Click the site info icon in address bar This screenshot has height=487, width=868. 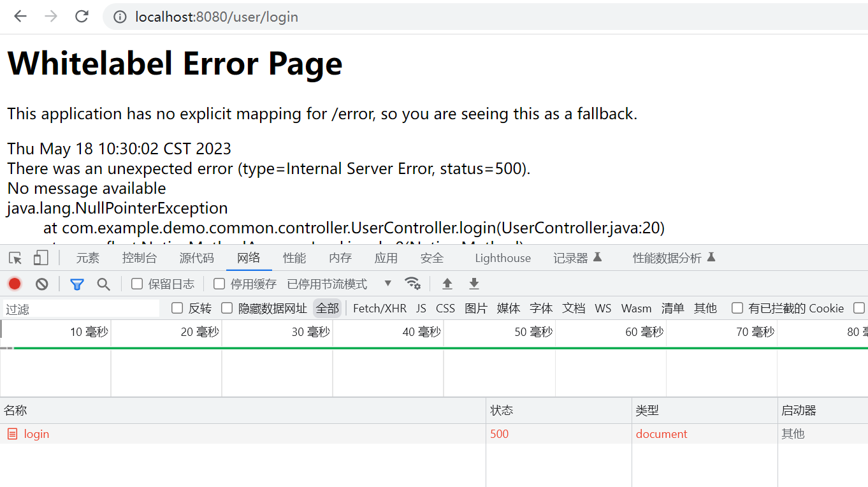pos(120,17)
